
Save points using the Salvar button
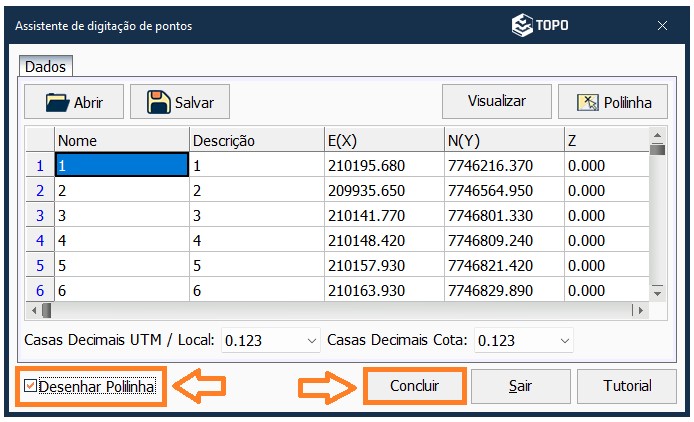point(179,102)
